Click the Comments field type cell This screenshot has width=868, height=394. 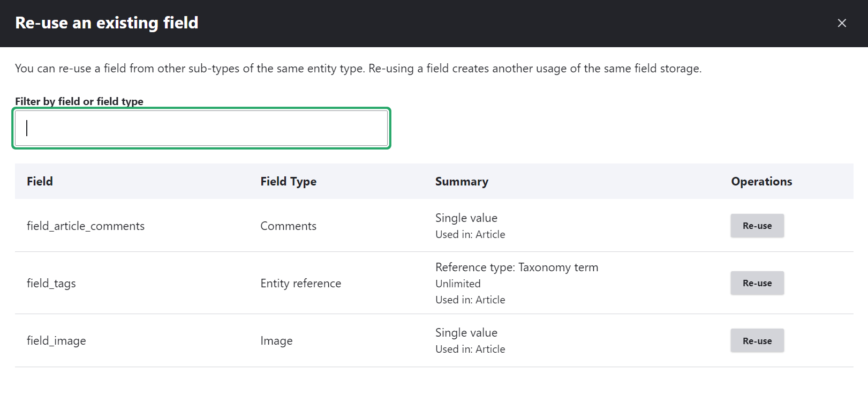[288, 226]
